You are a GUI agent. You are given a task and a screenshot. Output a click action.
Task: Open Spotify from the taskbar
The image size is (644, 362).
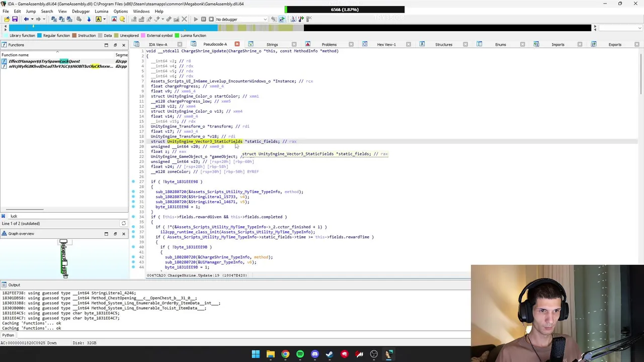tap(300, 354)
